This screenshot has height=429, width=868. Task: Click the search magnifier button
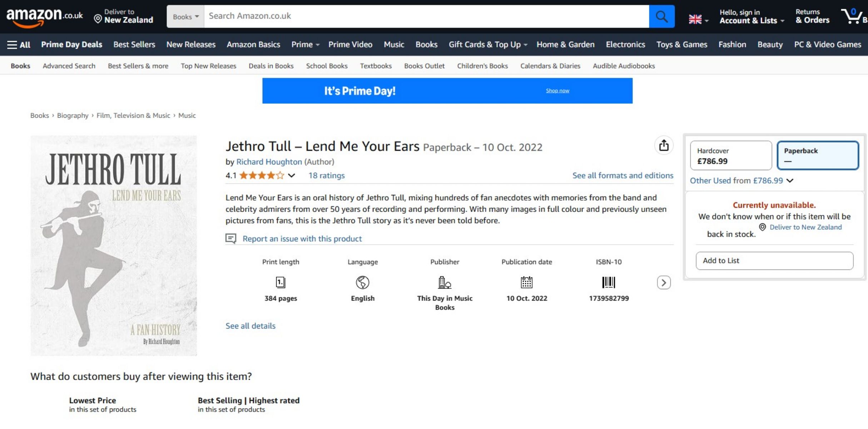pyautogui.click(x=661, y=16)
